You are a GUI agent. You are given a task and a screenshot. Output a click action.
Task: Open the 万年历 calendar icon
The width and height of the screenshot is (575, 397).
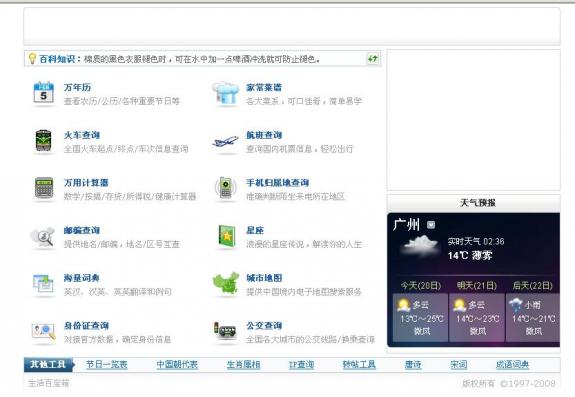44,92
